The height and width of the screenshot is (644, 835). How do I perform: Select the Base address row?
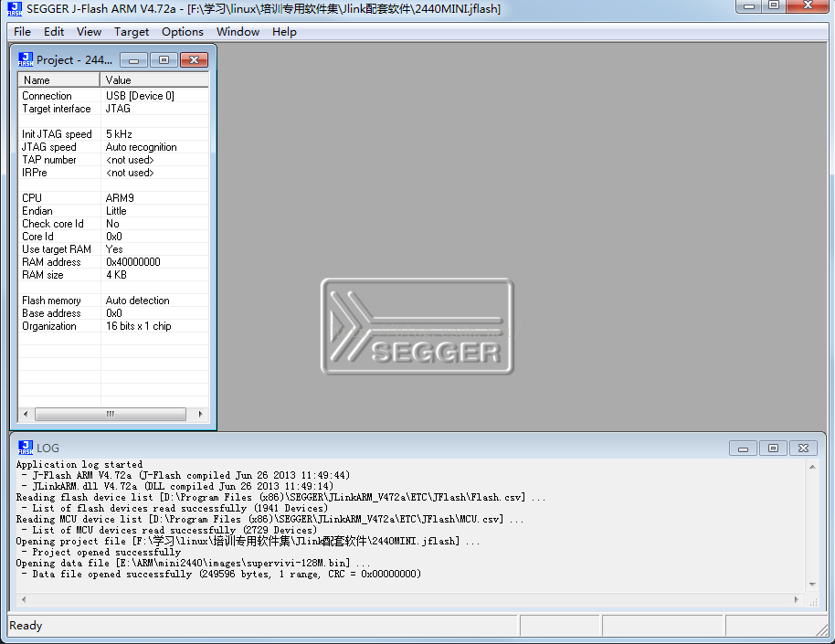coord(113,313)
